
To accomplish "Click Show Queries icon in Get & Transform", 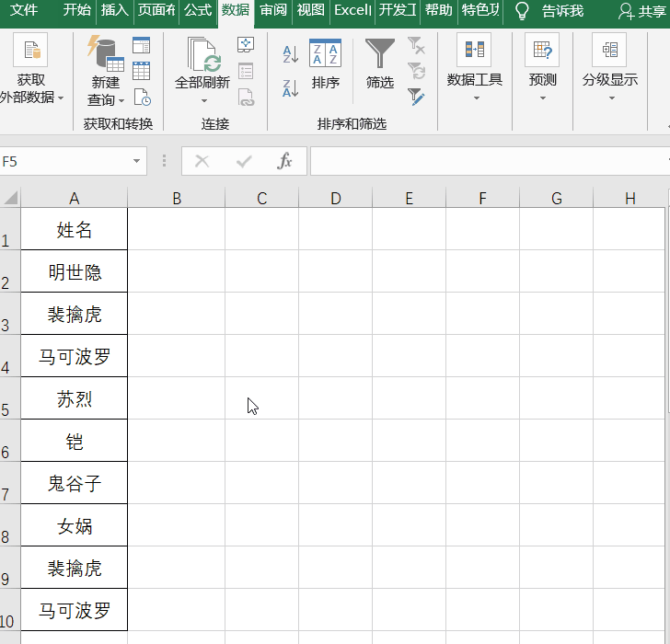I will coord(141,45).
